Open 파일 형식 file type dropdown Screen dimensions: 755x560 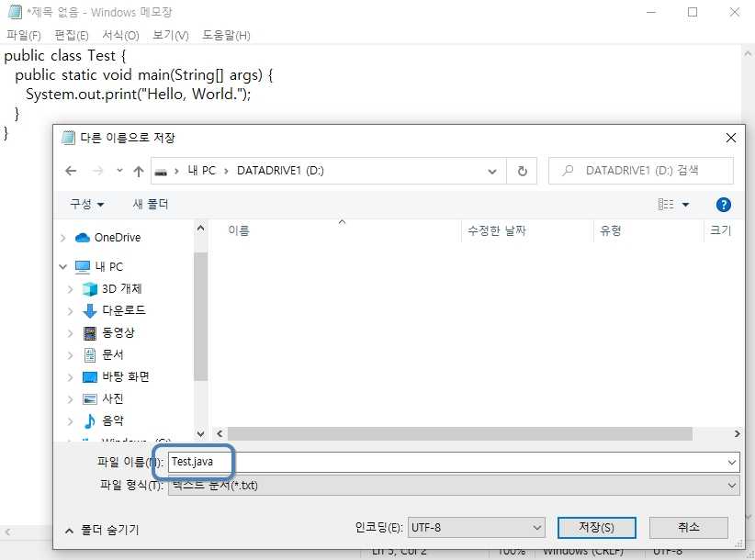pos(454,485)
